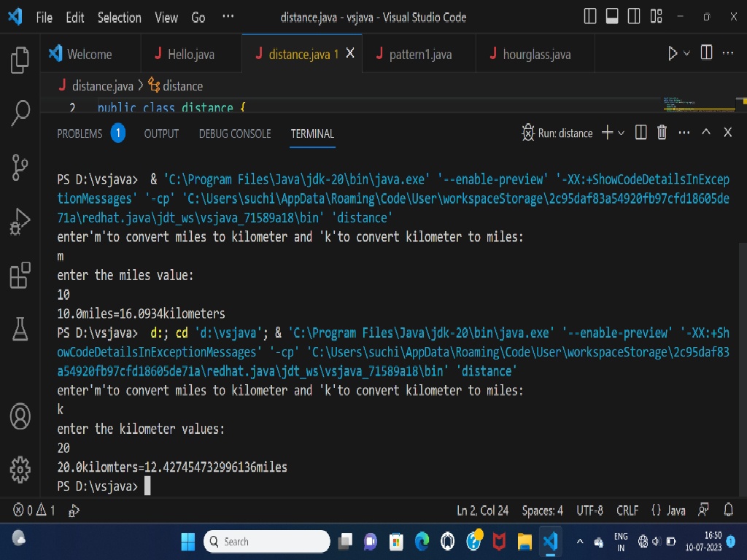Click the editor minimap

(699, 104)
